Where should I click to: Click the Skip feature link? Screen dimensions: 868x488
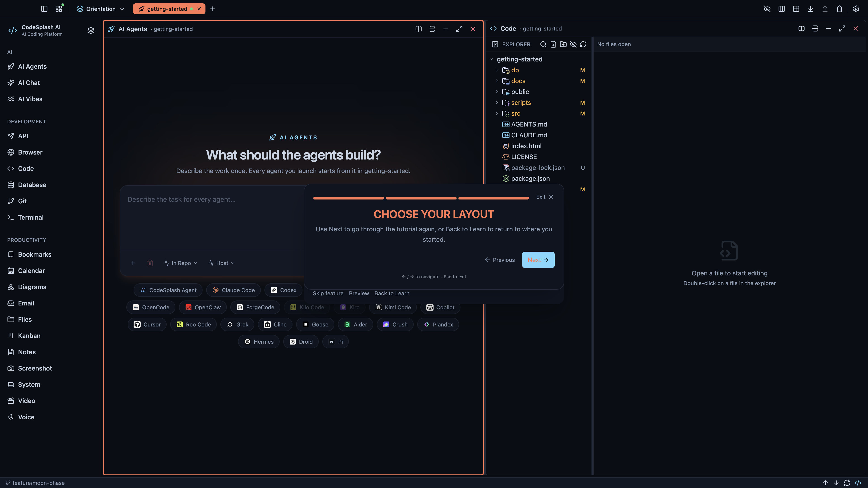328,293
